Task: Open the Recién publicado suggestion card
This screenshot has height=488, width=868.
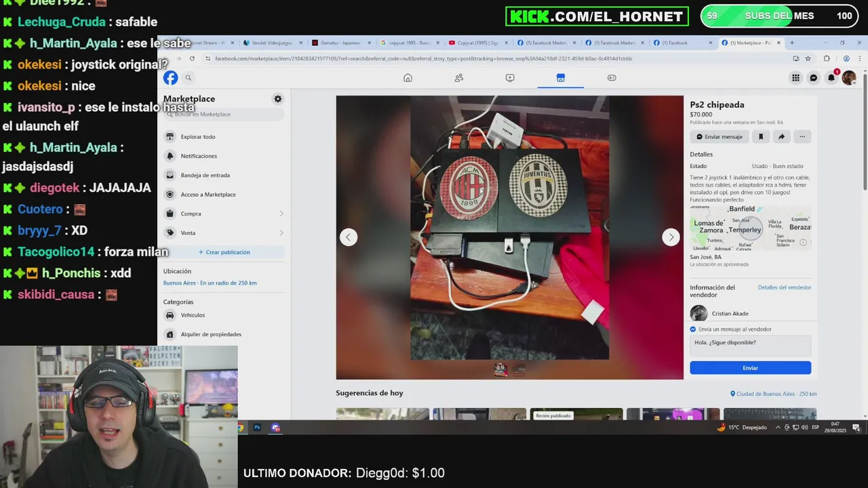Action: tap(576, 414)
